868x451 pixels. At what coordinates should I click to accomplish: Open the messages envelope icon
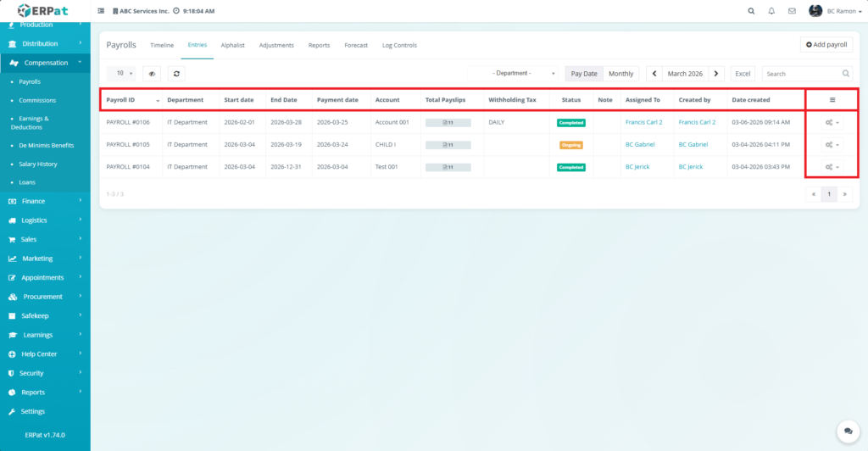point(792,11)
